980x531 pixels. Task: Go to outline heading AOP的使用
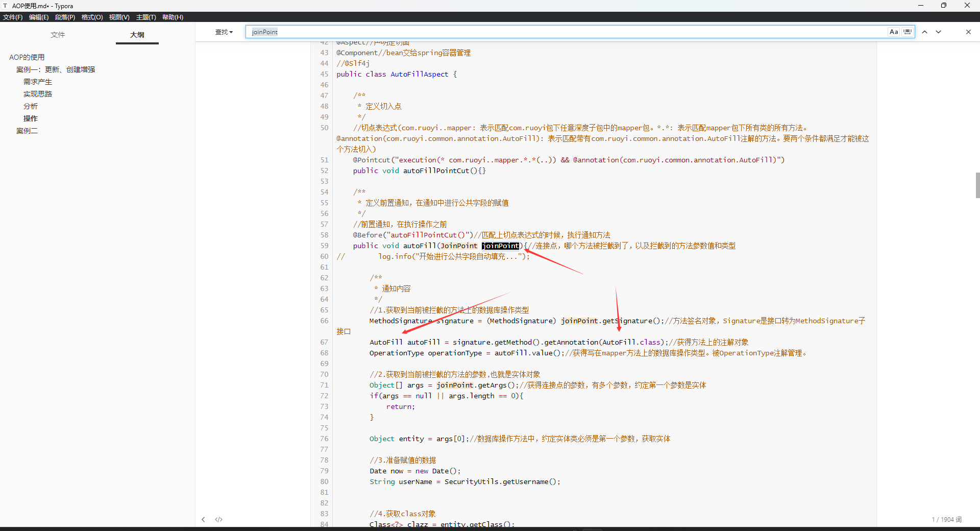coord(27,57)
